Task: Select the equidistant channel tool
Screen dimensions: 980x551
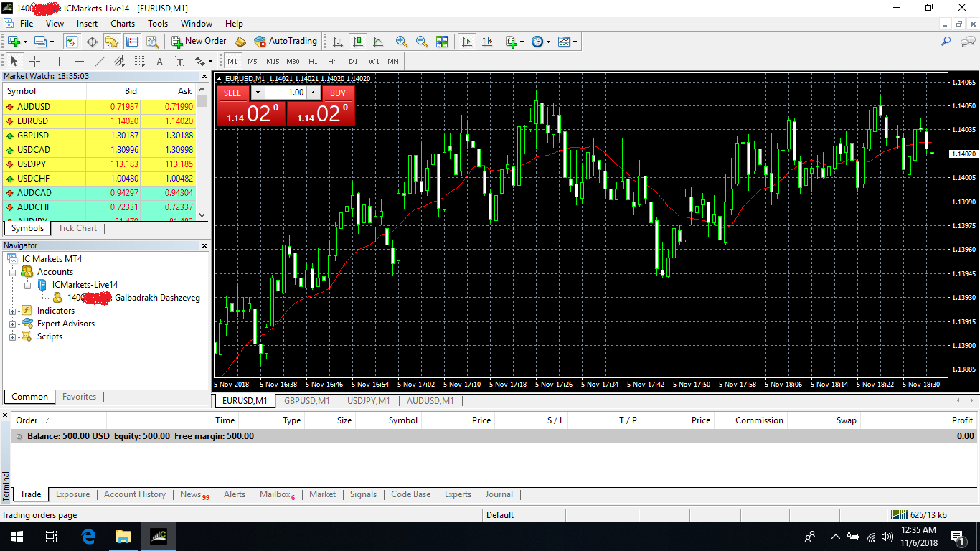Action: 120,61
